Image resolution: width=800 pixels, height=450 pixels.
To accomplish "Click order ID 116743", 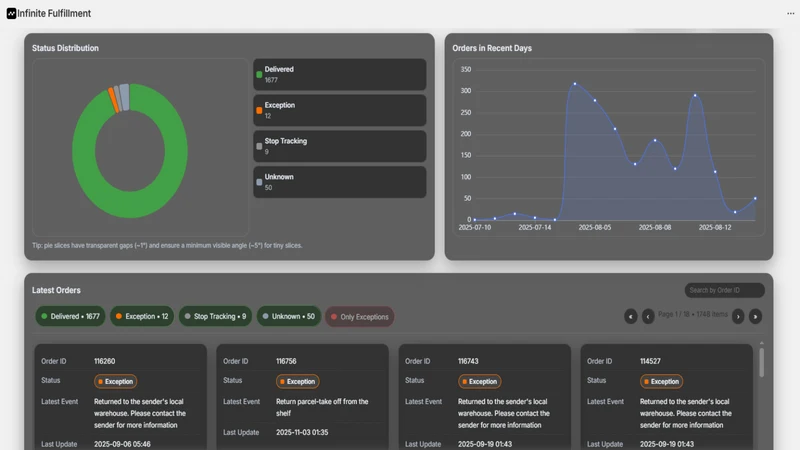I will pyautogui.click(x=468, y=361).
